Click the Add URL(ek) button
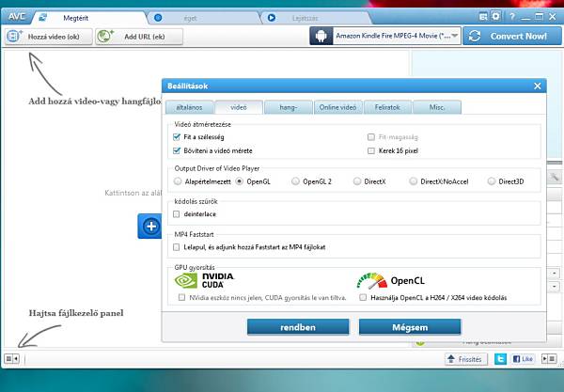The image size is (564, 392). [x=139, y=37]
